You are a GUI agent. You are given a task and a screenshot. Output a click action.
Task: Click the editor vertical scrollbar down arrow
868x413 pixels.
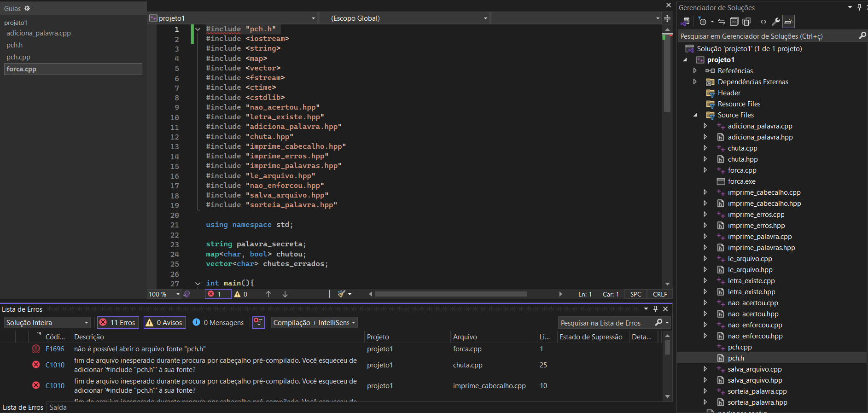pyautogui.click(x=667, y=284)
